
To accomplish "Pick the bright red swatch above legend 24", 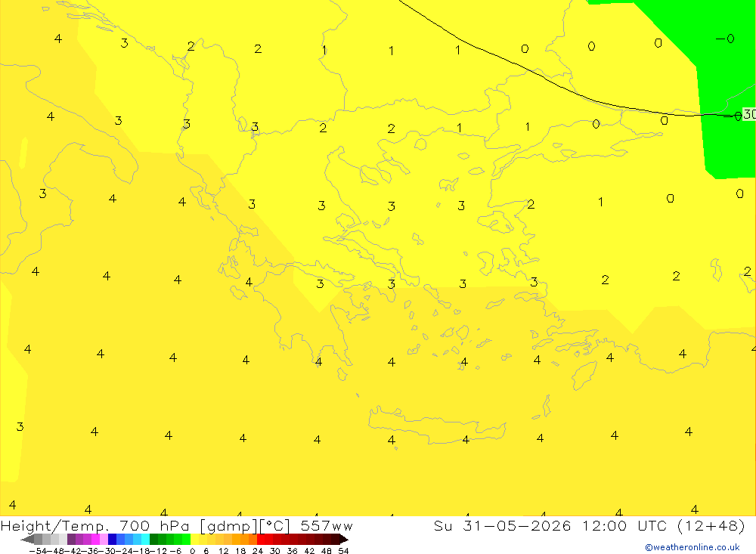I will coord(262,539).
